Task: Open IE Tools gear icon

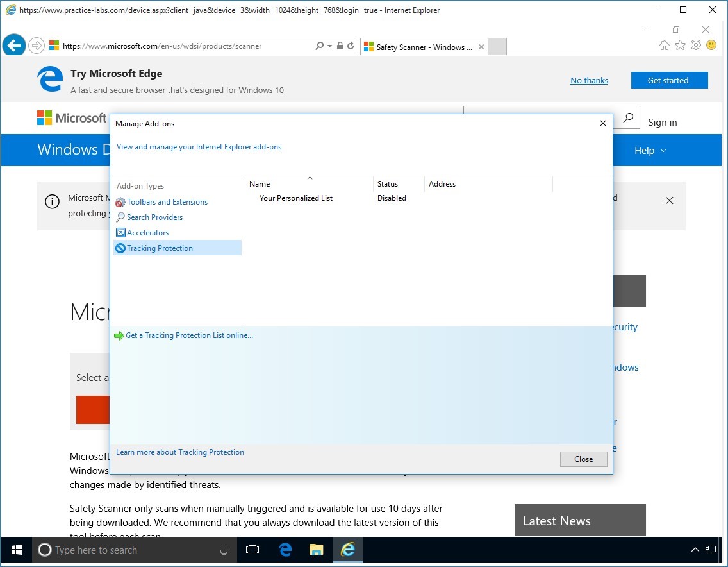Action: pyautogui.click(x=695, y=45)
